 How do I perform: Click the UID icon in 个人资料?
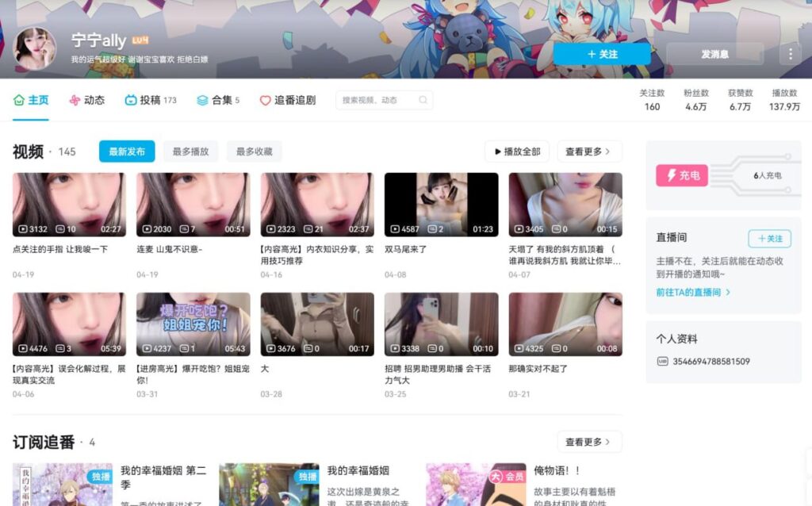tap(662, 362)
